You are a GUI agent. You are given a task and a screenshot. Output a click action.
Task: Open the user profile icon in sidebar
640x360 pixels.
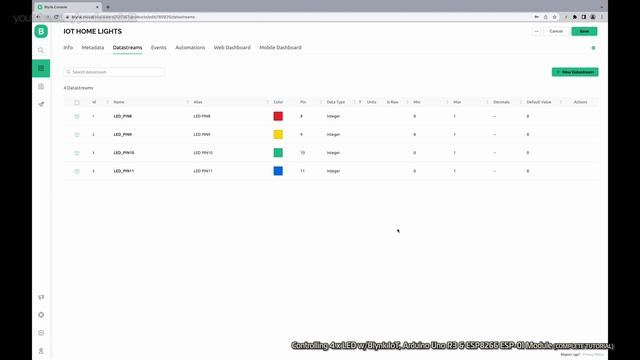click(41, 351)
